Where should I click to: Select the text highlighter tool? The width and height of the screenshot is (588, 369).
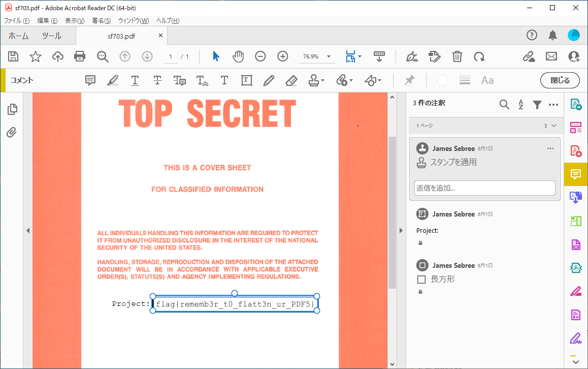112,80
